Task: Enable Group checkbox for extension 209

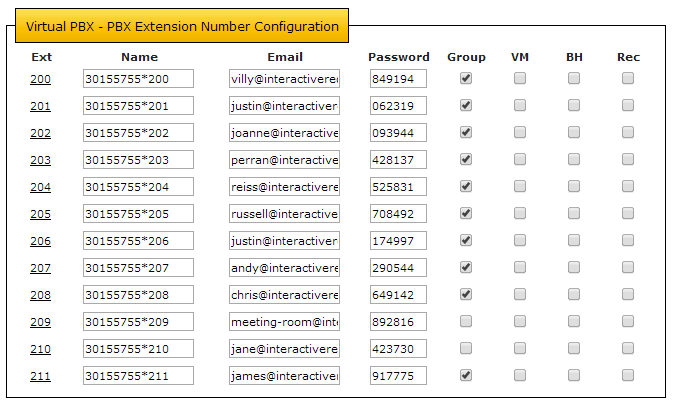Action: 466,321
